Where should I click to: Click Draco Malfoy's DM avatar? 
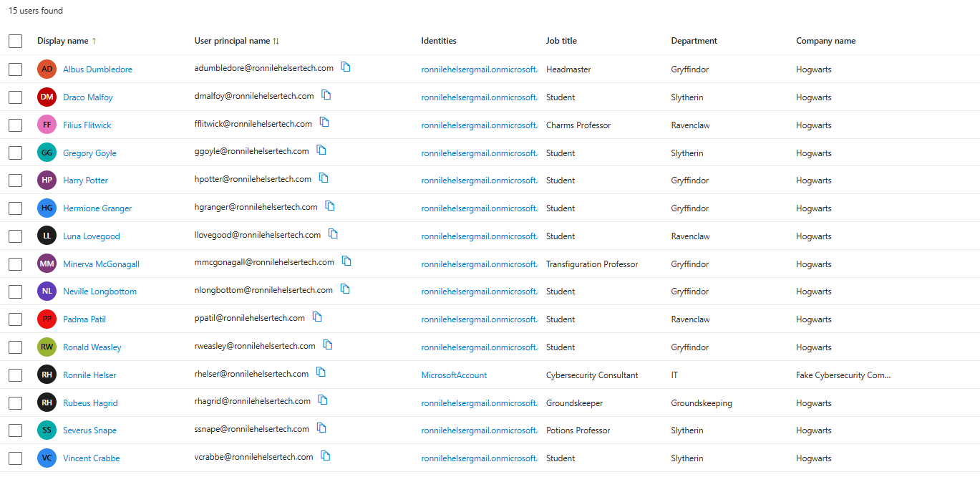47,97
